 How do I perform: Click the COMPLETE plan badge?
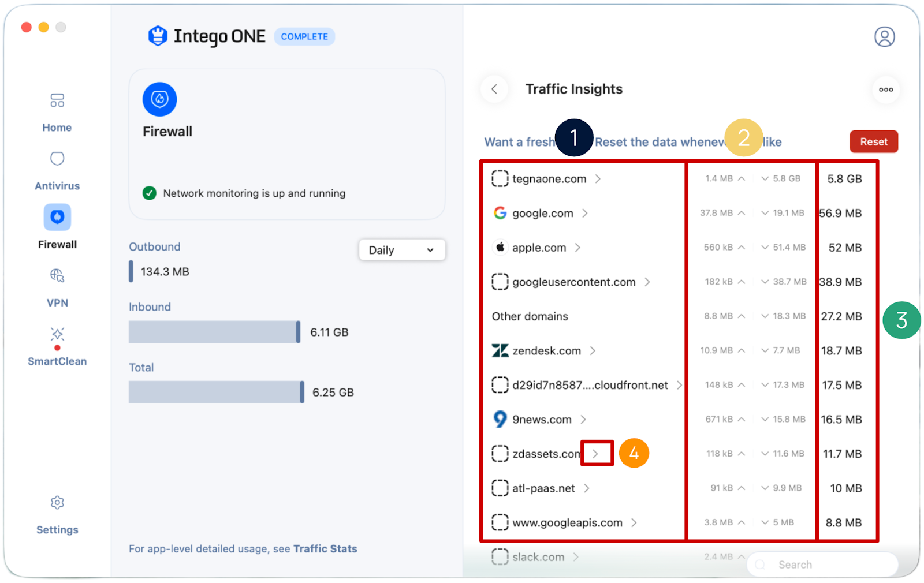click(x=304, y=36)
